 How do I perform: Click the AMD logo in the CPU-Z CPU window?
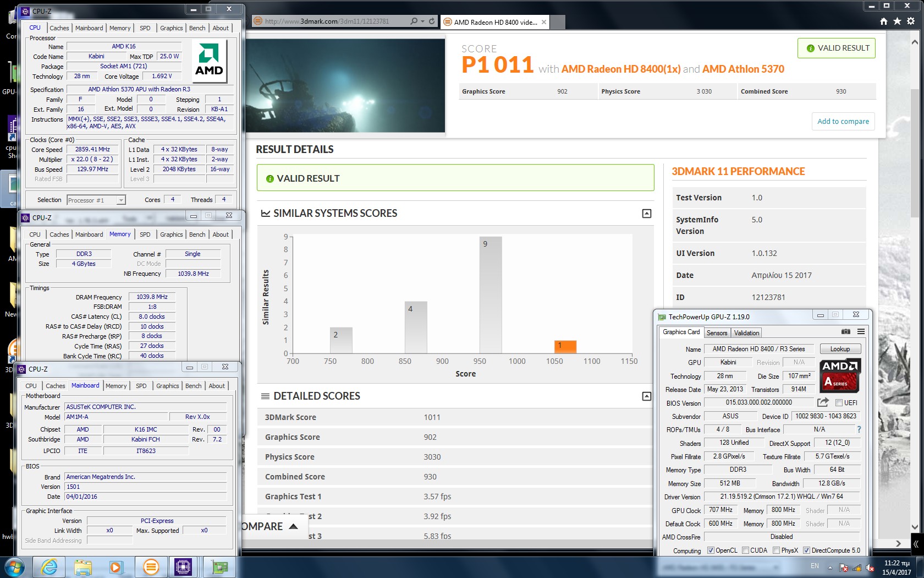point(209,62)
